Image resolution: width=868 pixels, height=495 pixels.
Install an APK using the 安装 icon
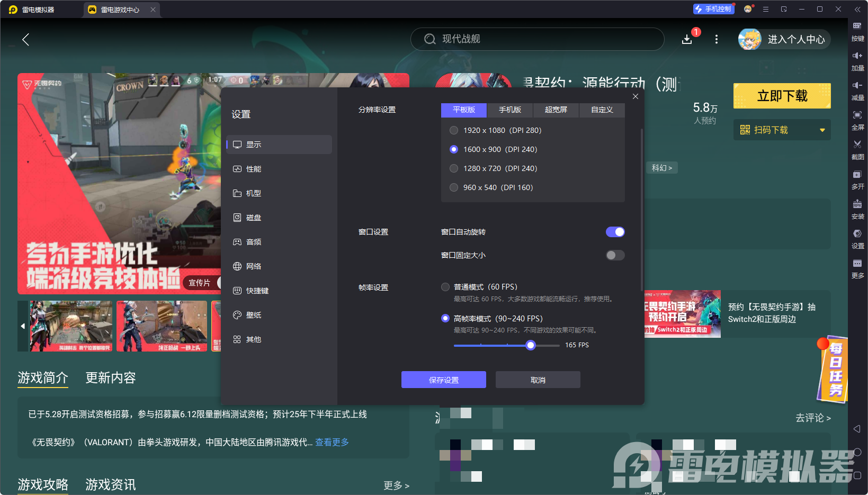(x=858, y=210)
